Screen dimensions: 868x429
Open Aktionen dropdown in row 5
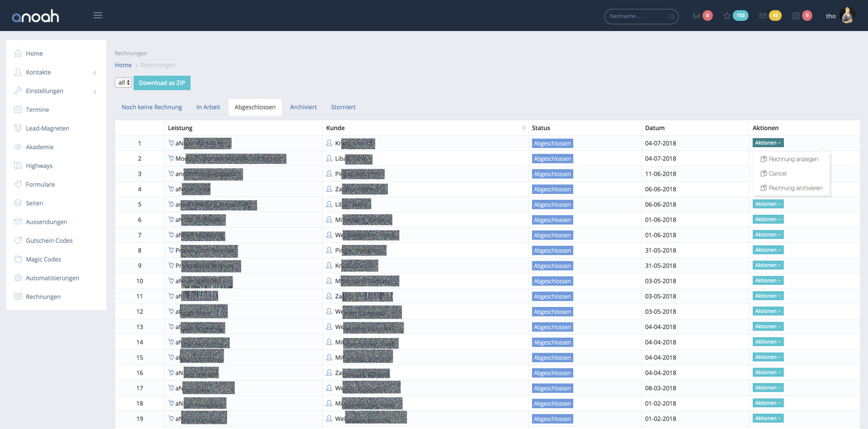pos(768,204)
